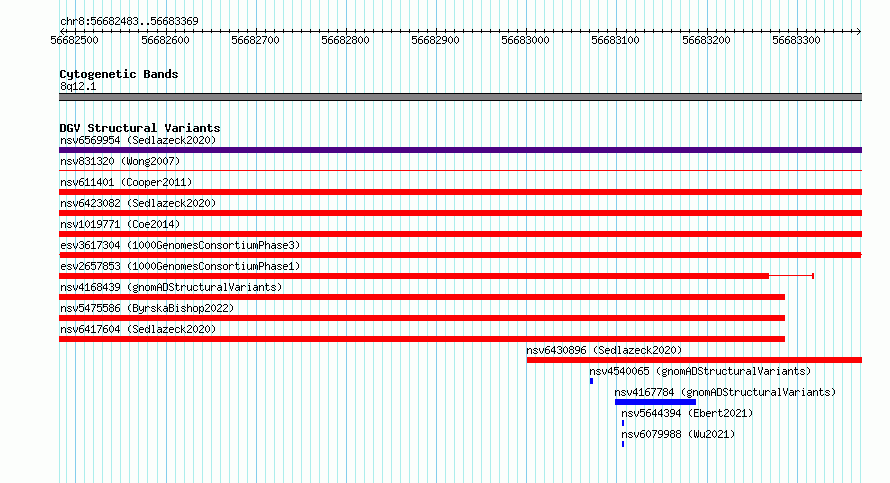Click the red bar under nsv4168439
The height and width of the screenshot is (483, 890).
422,297
